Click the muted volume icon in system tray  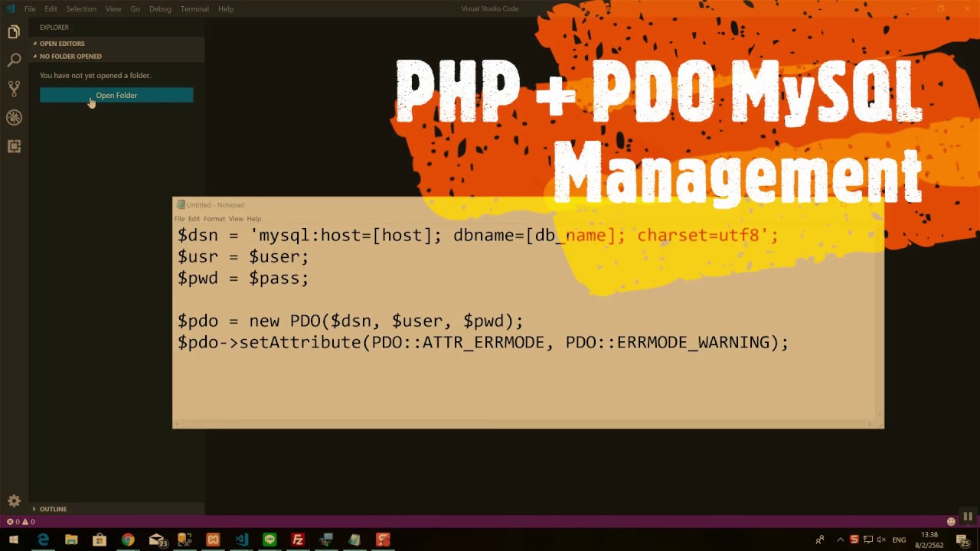(x=881, y=540)
